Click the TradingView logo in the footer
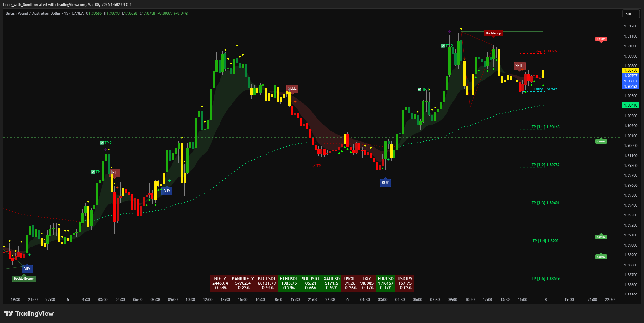644x323 pixels. click(x=29, y=314)
